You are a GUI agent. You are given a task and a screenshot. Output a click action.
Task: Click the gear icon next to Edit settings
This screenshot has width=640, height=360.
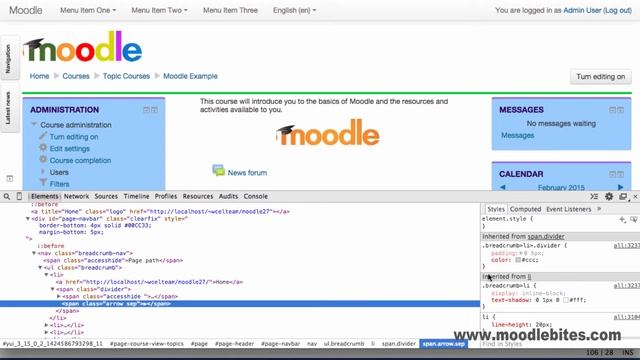(43, 148)
